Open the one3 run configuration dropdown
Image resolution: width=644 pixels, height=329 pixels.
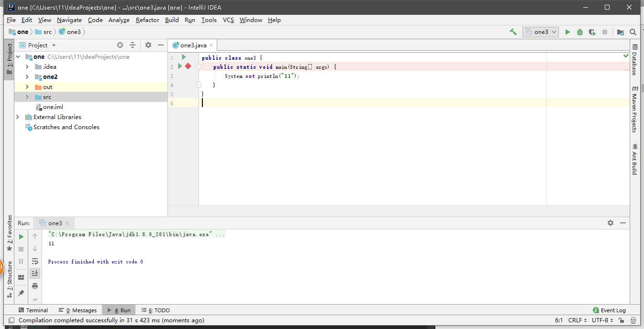point(541,32)
